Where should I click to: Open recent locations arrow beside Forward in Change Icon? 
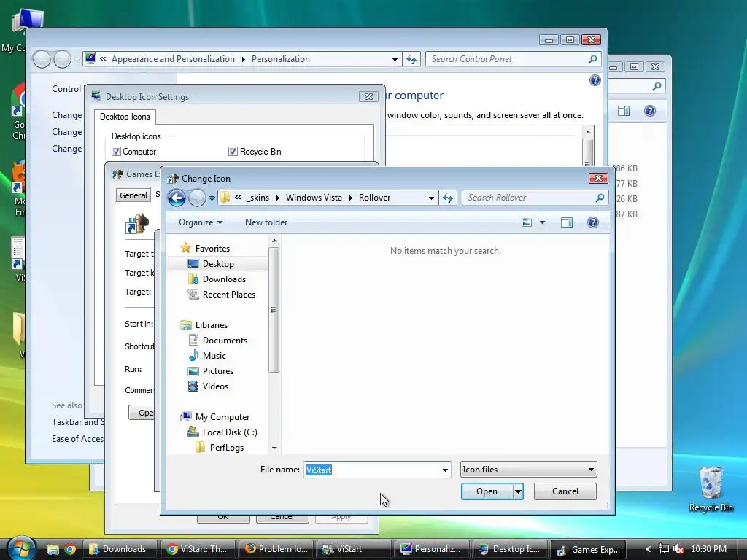pos(212,198)
